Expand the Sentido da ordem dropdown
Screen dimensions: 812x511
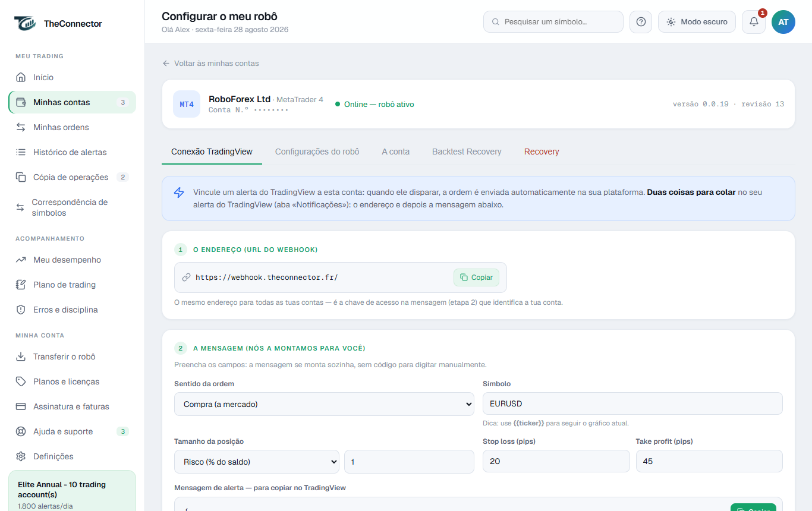click(324, 404)
